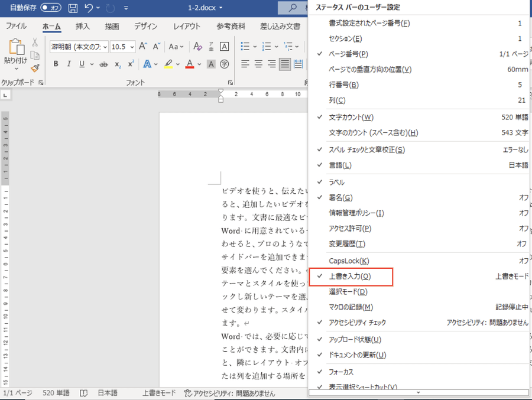
Task: Click the 520 単語 word count status
Action: click(x=56, y=393)
